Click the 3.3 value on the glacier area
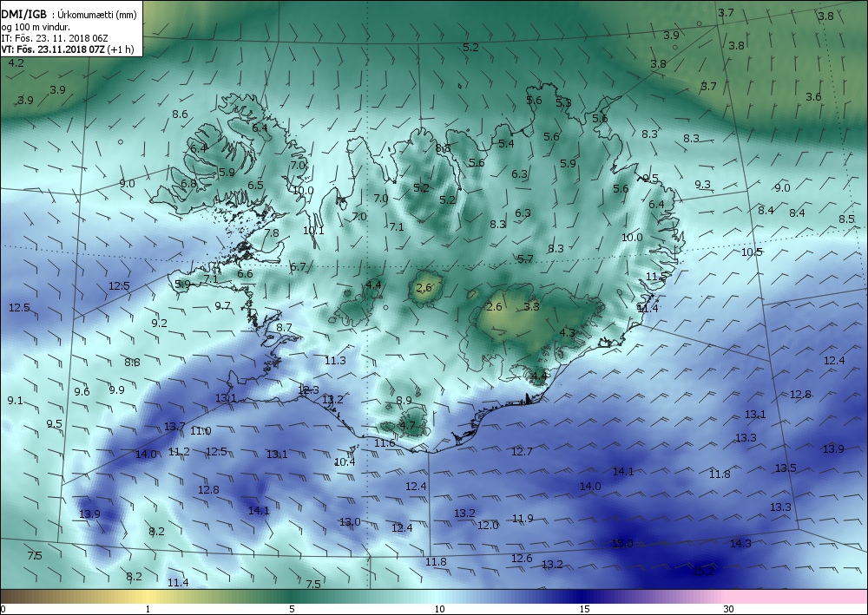Viewport: 868px width, 615px height. pos(531,306)
